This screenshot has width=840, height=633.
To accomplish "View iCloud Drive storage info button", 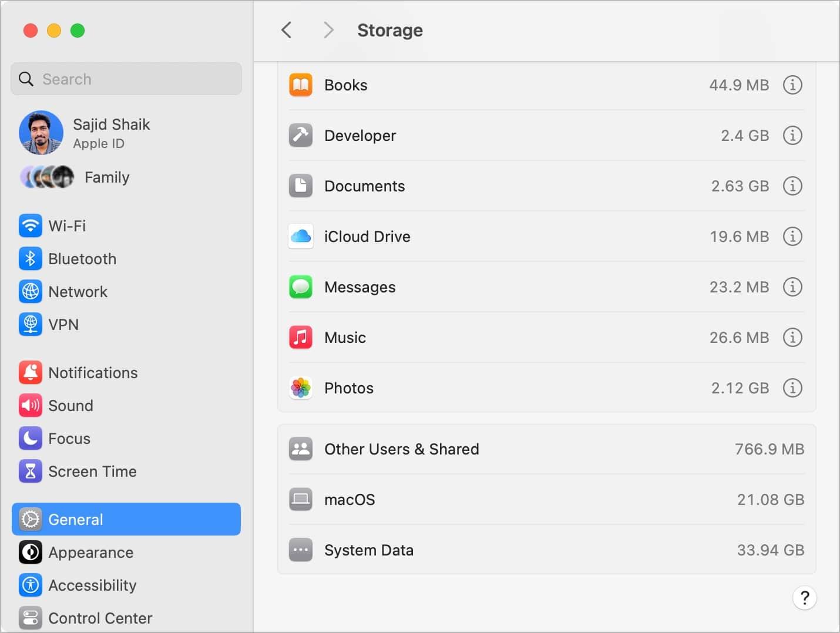I will [792, 237].
